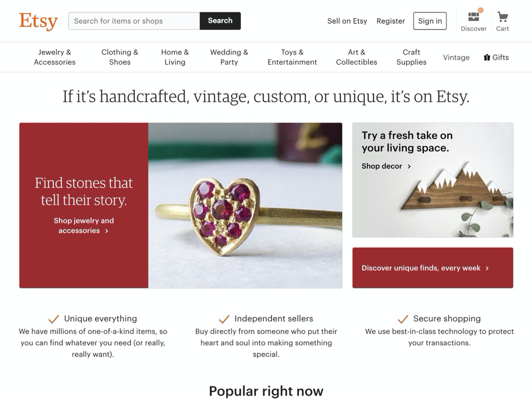Click the magnifier-styled Search button area
Viewport: 532px width, 399px height.
[220, 20]
